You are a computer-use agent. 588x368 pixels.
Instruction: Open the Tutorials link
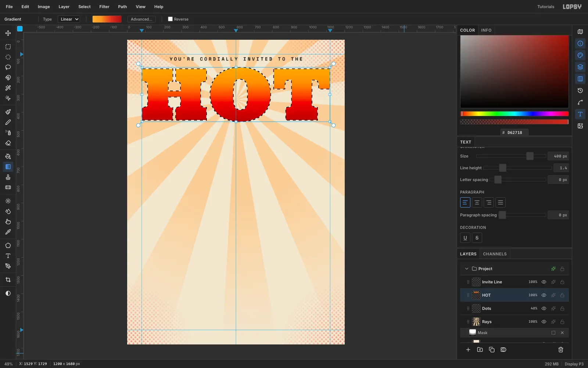point(546,7)
